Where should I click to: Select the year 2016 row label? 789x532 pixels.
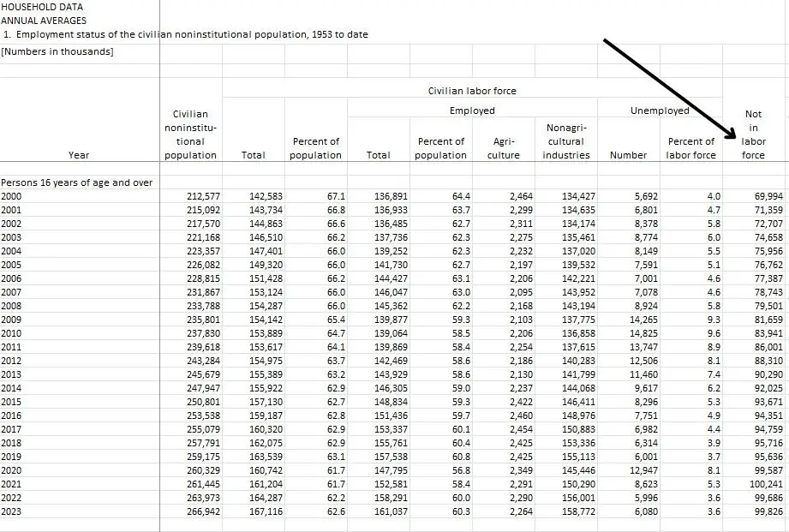pos(11,415)
